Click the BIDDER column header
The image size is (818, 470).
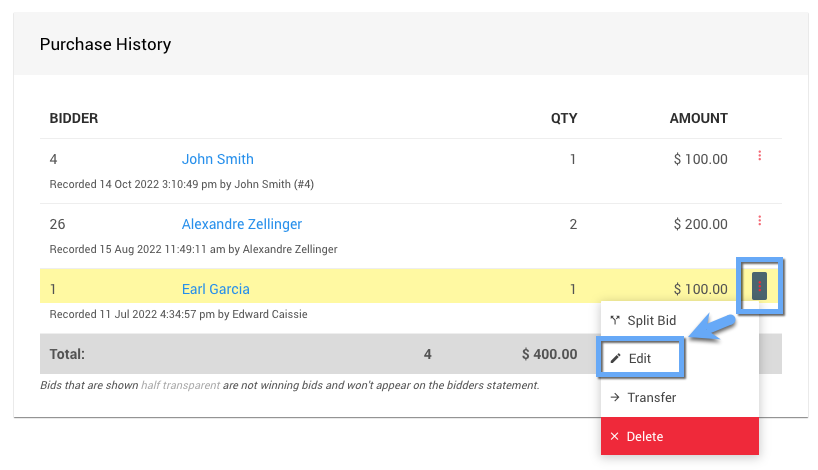click(x=74, y=118)
